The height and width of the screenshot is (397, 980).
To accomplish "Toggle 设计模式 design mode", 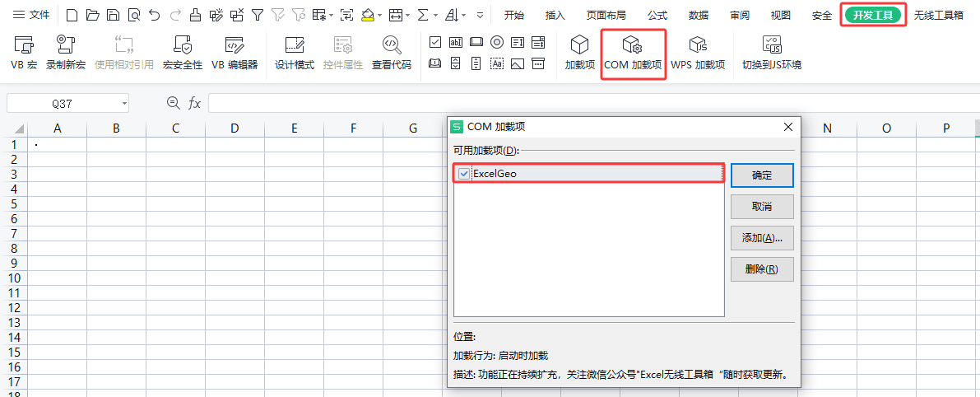I will click(x=295, y=54).
